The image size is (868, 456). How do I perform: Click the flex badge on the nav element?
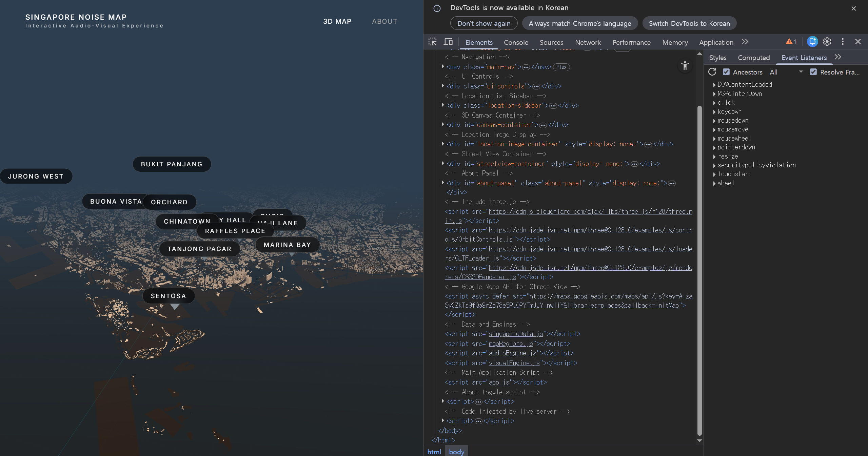coord(561,67)
